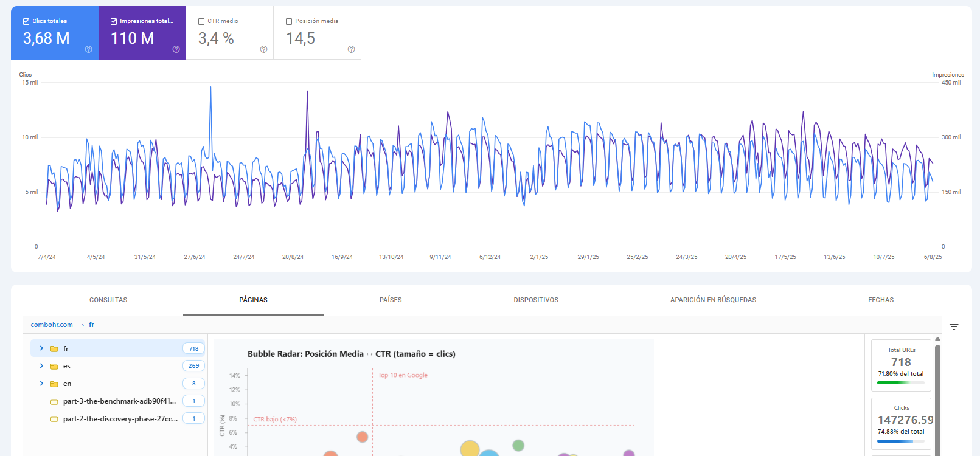Click the 269 count badge
The height and width of the screenshot is (456, 980).
point(193,366)
